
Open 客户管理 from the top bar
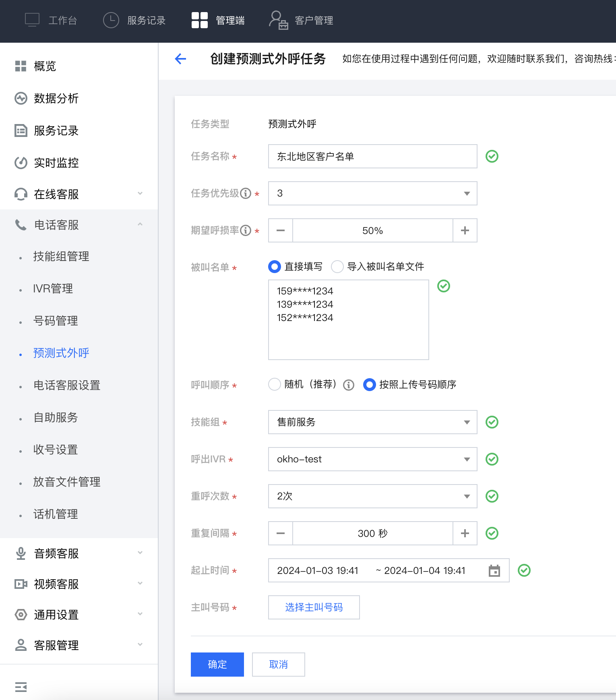[301, 21]
